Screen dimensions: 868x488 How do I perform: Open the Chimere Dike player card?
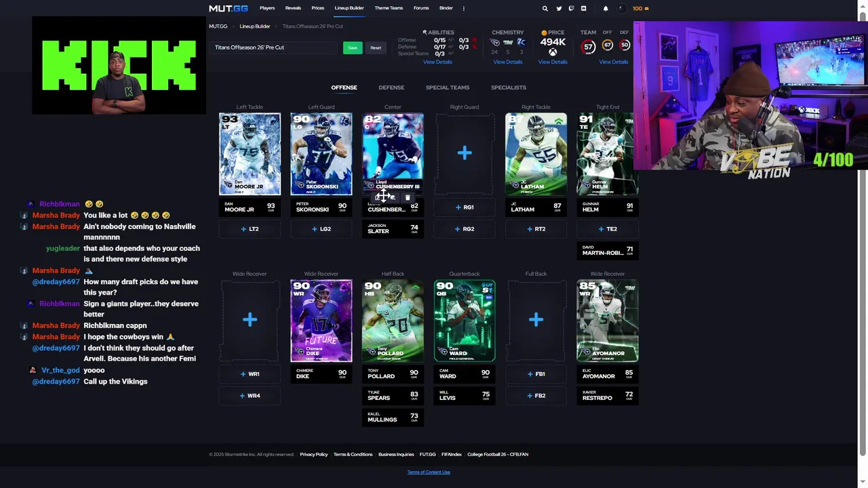321,321
